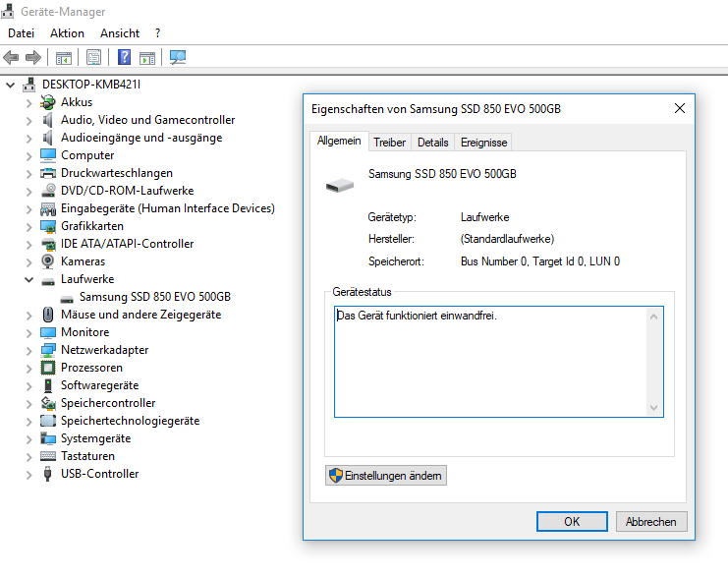
Task: Collapse the Laufwerke category
Action: 28,280
